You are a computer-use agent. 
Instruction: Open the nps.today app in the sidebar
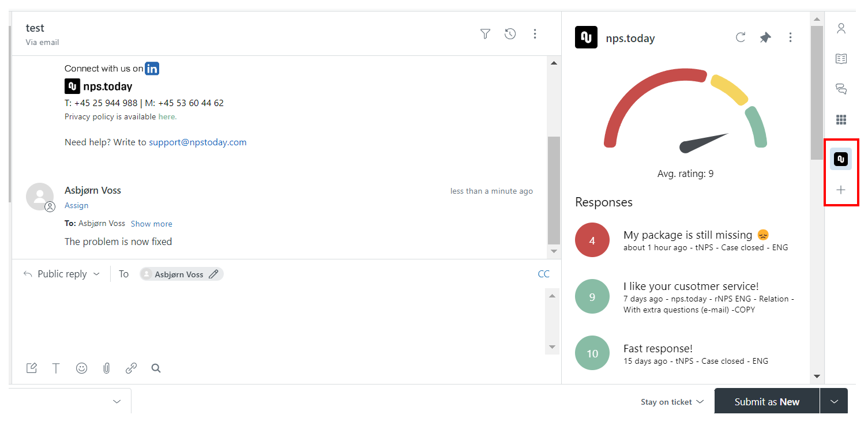coord(841,158)
